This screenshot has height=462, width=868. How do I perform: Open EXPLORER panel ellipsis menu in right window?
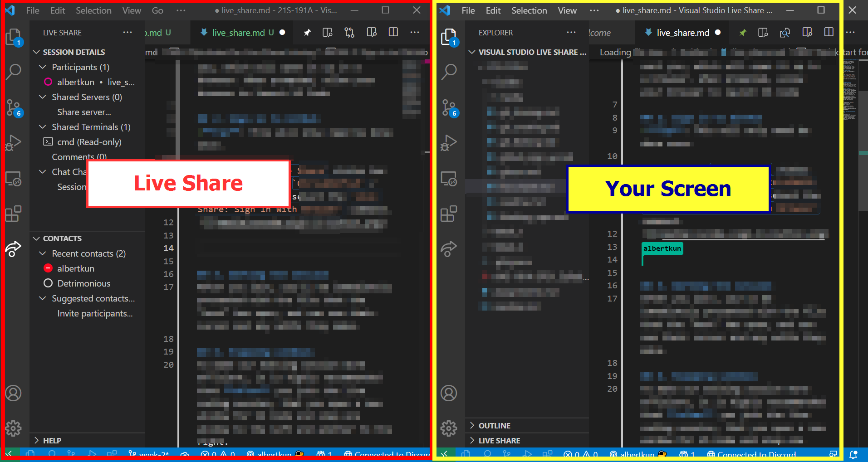571,32
